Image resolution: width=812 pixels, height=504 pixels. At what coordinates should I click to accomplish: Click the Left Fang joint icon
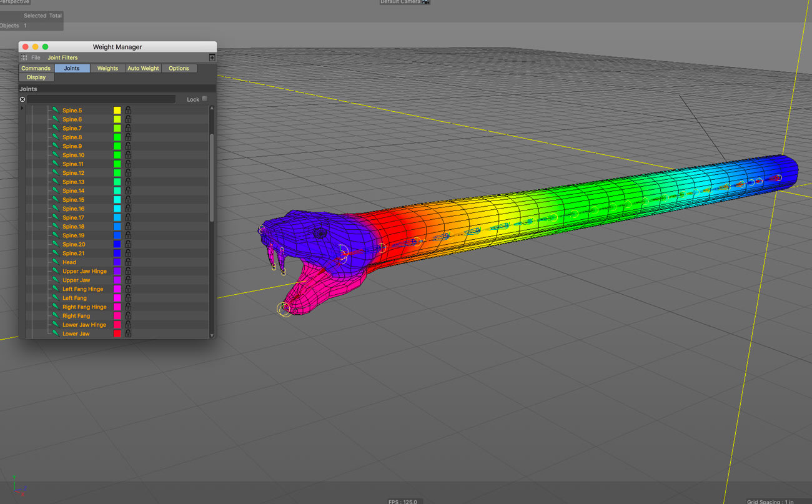tap(56, 298)
